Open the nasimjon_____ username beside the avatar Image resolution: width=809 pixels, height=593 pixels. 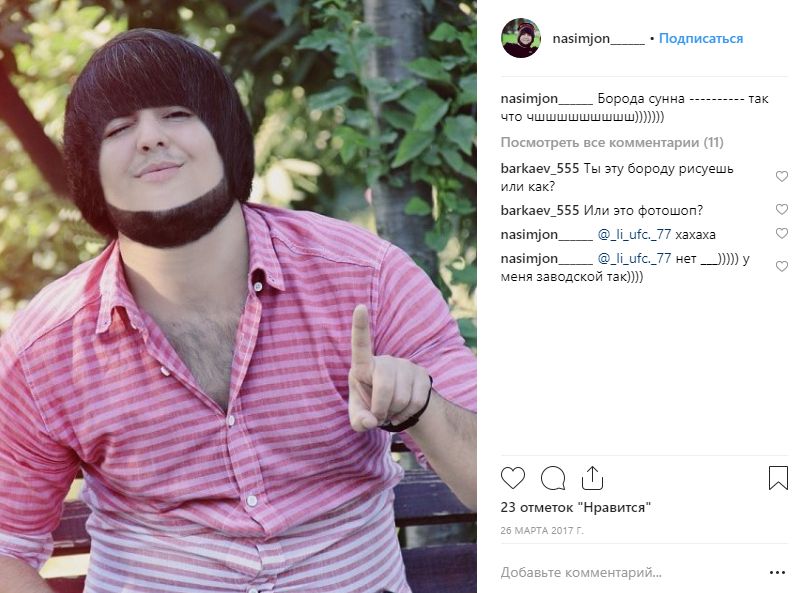pos(598,39)
